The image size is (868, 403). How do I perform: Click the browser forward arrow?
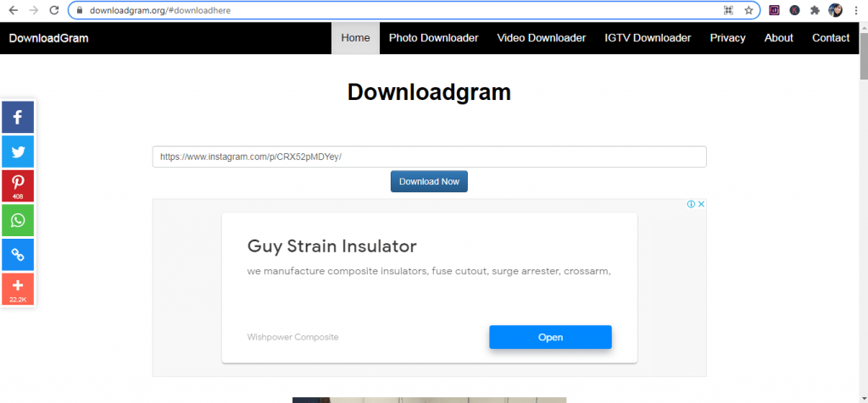[33, 10]
